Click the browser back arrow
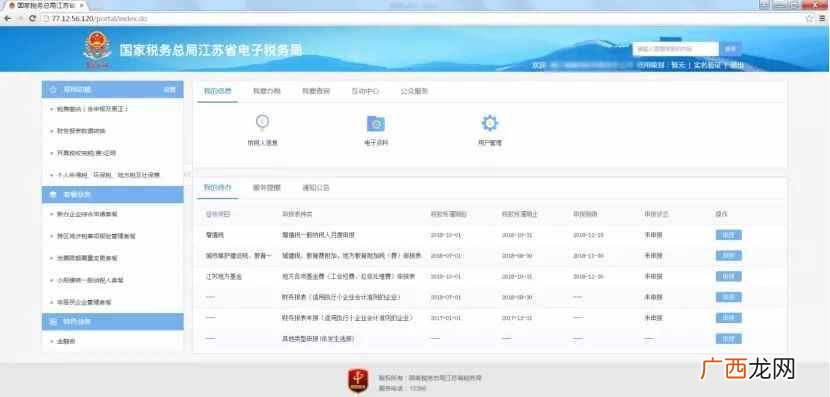 pyautogui.click(x=7, y=19)
